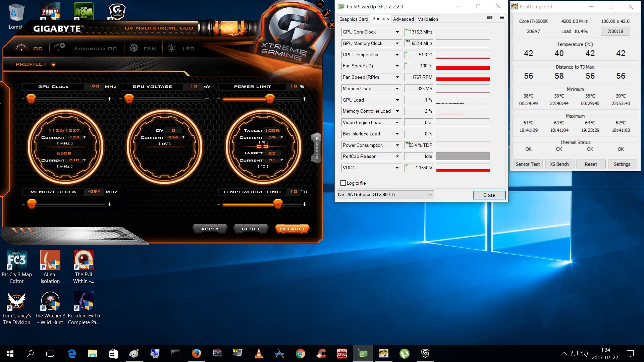Click the 7:00:18 timer in RealTemp
This screenshot has width=644, height=362.
(x=615, y=31)
